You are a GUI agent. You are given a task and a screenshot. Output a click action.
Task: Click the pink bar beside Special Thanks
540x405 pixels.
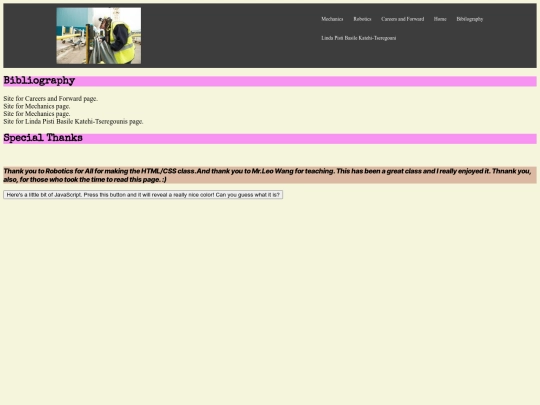tap(310, 139)
